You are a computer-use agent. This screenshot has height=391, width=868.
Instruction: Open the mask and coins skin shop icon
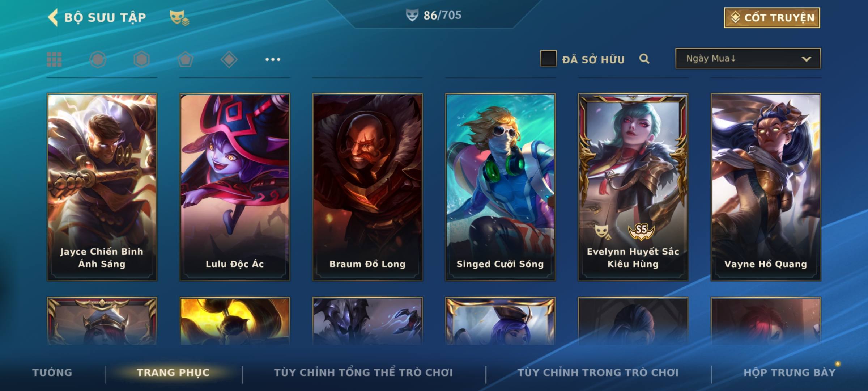[x=179, y=18]
